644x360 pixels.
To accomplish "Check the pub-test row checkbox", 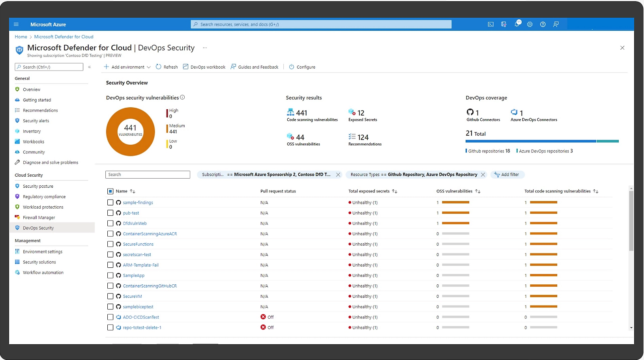I will pos(110,213).
